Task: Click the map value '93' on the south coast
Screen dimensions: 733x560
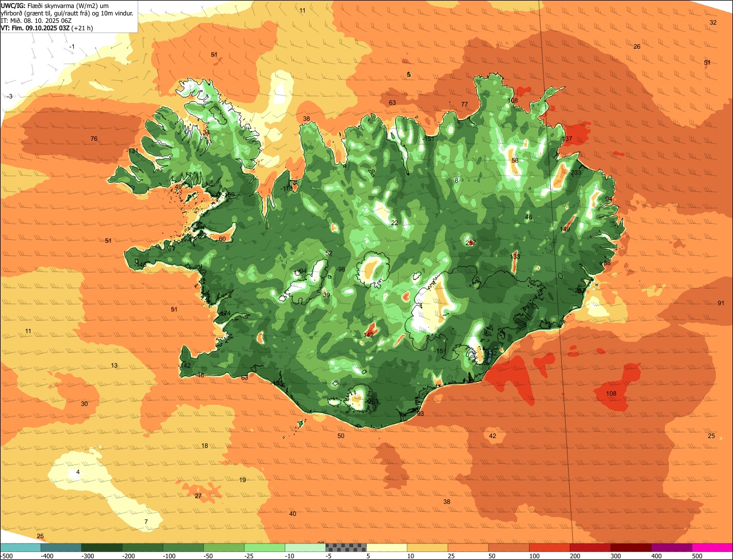Action: [x=420, y=413]
